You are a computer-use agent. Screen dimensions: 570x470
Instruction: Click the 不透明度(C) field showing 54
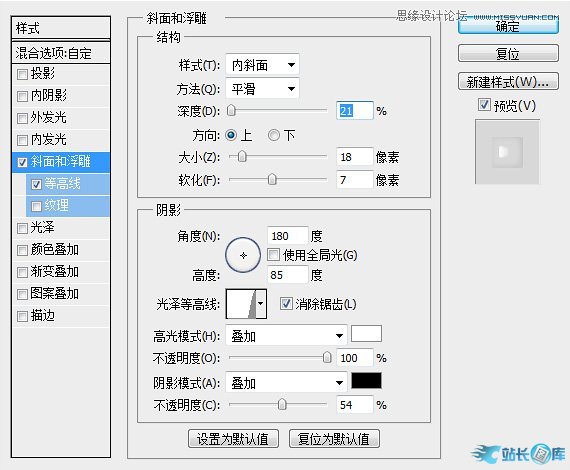tap(354, 405)
